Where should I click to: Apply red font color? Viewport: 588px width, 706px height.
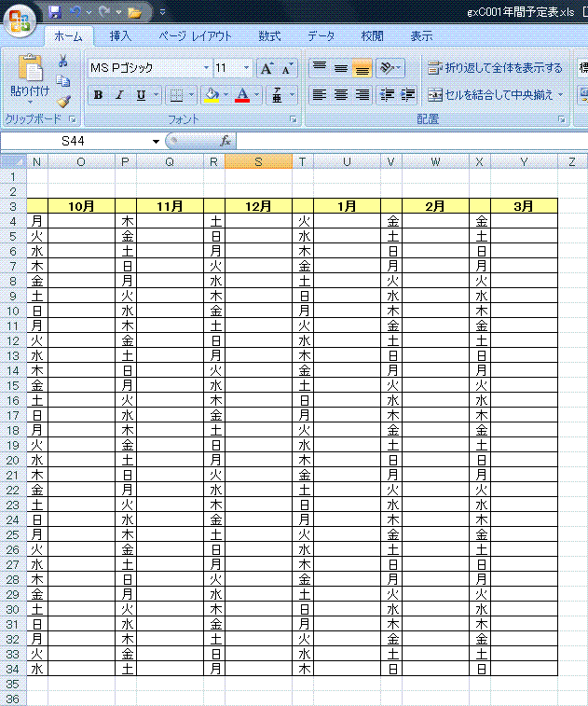point(242,95)
